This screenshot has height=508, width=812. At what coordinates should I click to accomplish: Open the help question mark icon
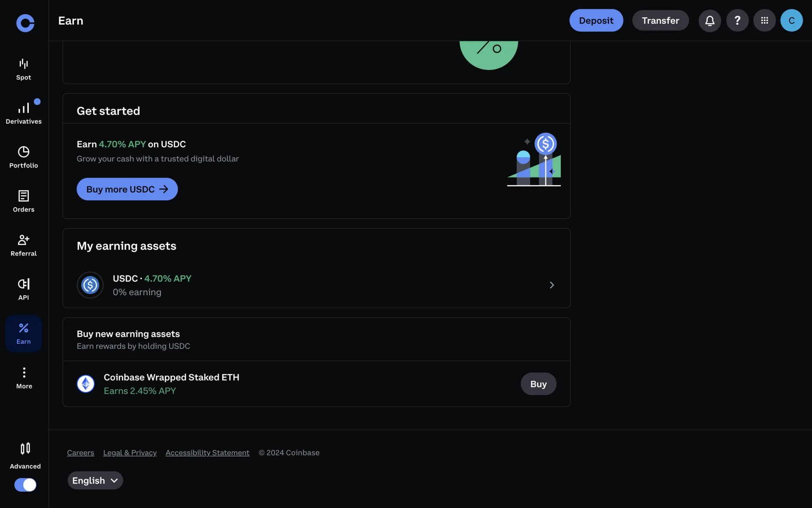click(x=737, y=20)
